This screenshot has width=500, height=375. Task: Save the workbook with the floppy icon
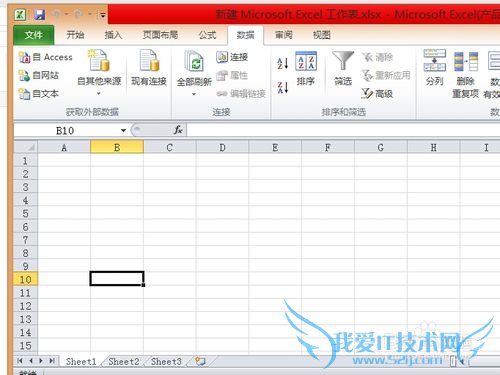40,15
